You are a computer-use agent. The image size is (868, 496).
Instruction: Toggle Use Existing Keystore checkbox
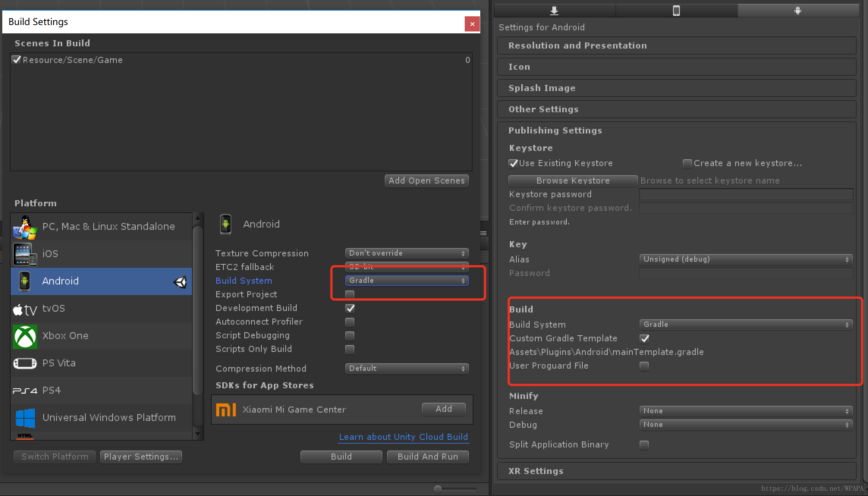pyautogui.click(x=513, y=163)
